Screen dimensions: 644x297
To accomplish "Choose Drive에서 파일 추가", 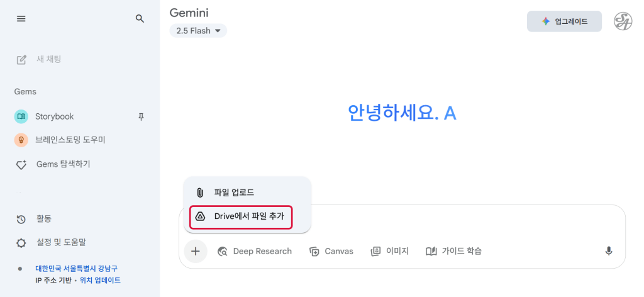I will pyautogui.click(x=248, y=216).
